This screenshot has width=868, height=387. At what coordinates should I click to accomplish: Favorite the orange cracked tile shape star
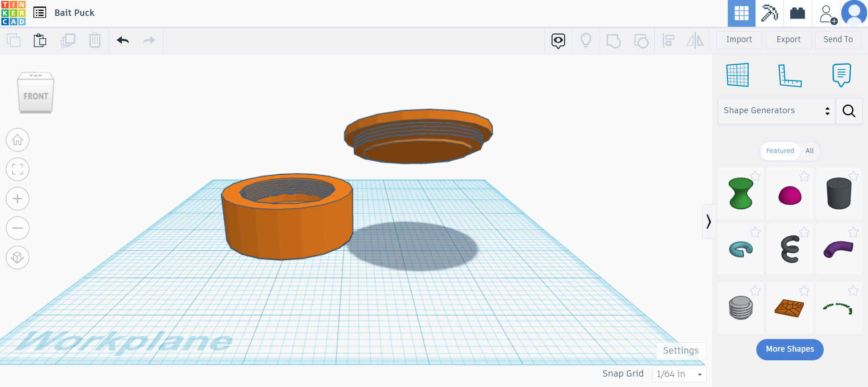pos(804,291)
